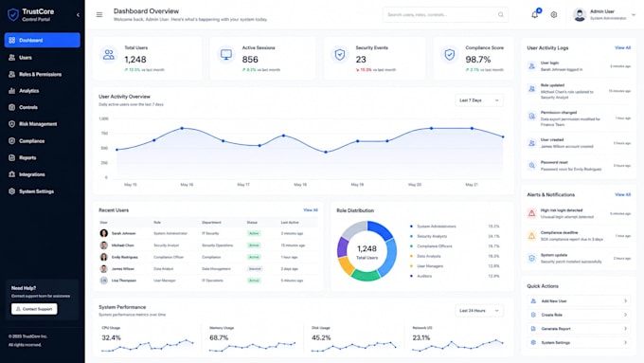
Task: Click the User created log icon
Action: 532,143
